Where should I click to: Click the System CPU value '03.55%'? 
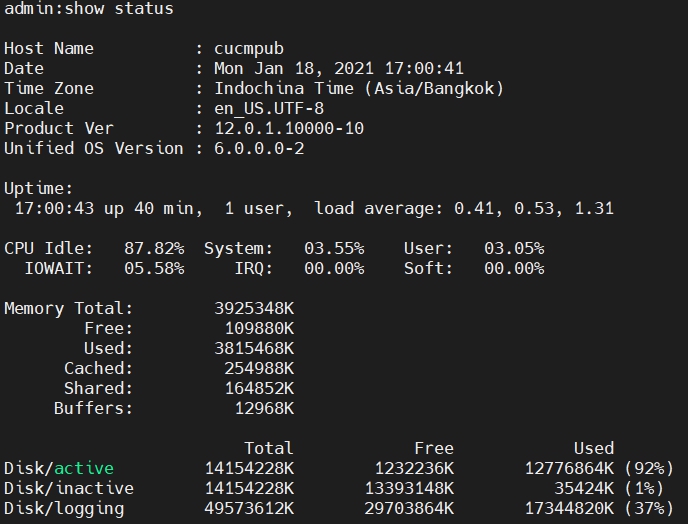tap(334, 248)
